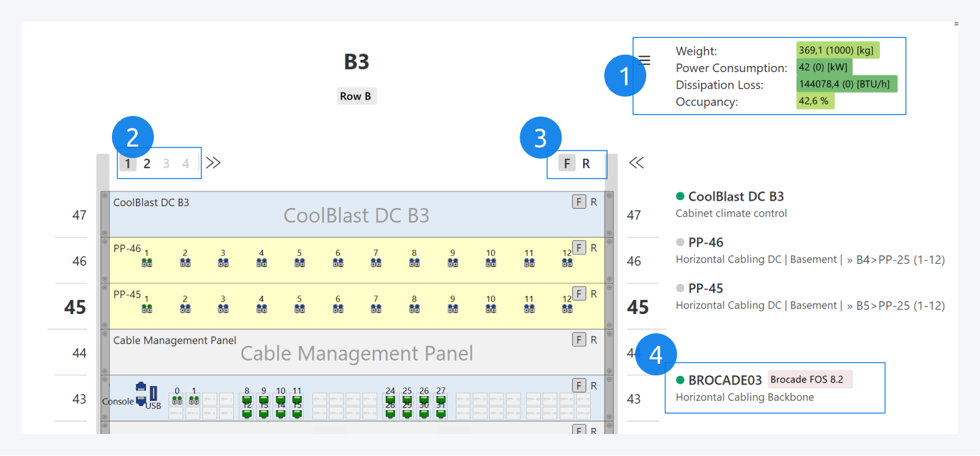The image size is (980, 456).
Task: Click green port 27 on the Brocade switch
Action: click(440, 401)
